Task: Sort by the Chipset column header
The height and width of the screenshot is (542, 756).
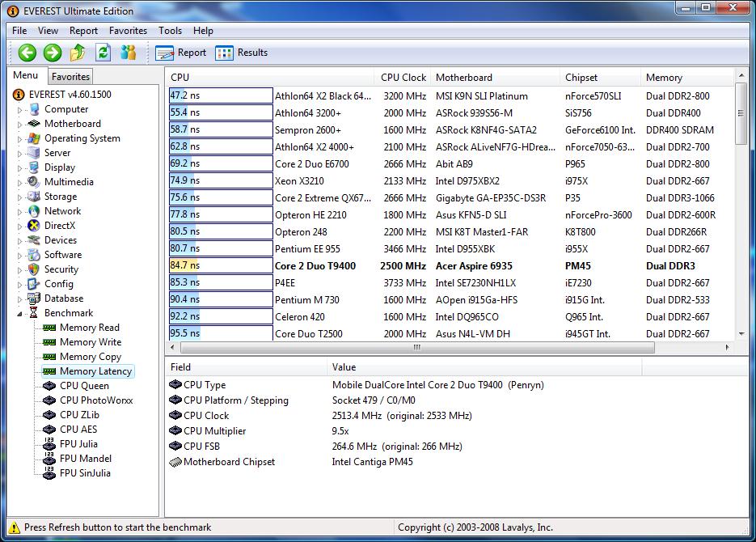Action: pos(600,77)
